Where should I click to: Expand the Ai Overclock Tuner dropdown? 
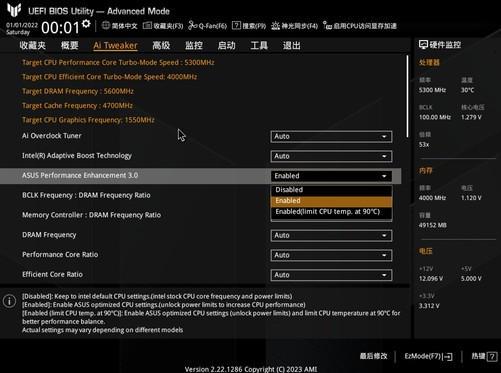point(331,137)
